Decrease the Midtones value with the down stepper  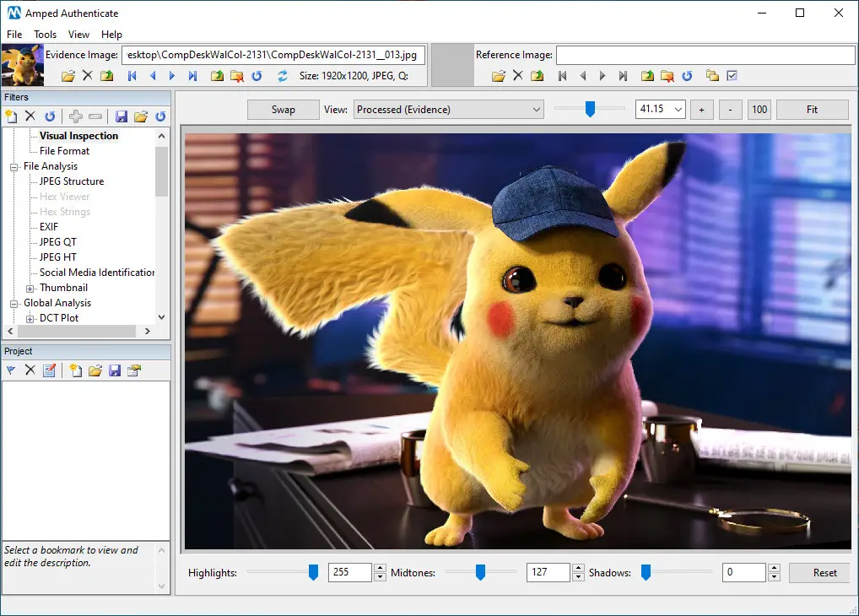pyautogui.click(x=578, y=577)
